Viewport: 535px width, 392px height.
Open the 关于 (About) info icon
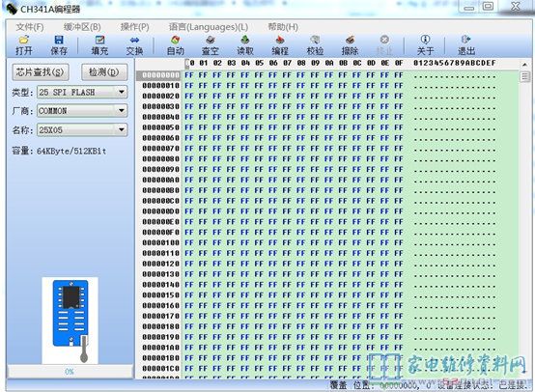(x=425, y=45)
